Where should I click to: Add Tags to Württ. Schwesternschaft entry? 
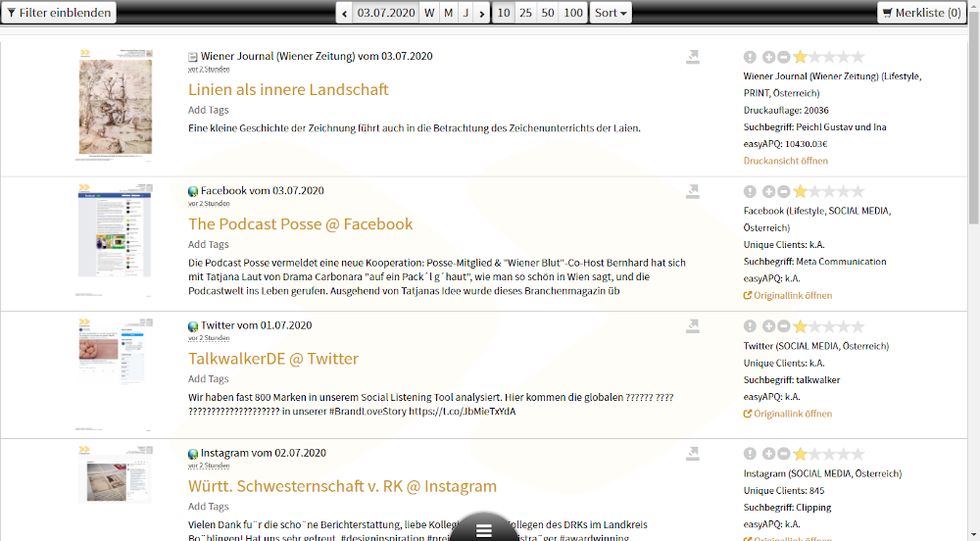click(x=208, y=506)
